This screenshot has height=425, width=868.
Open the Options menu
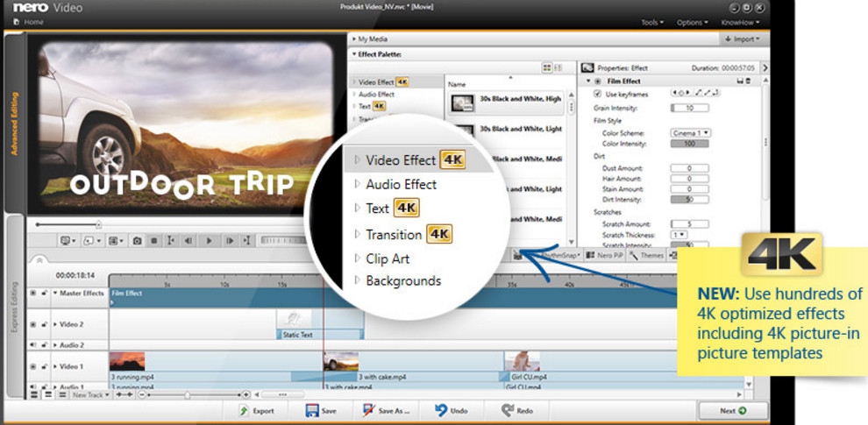(x=692, y=23)
